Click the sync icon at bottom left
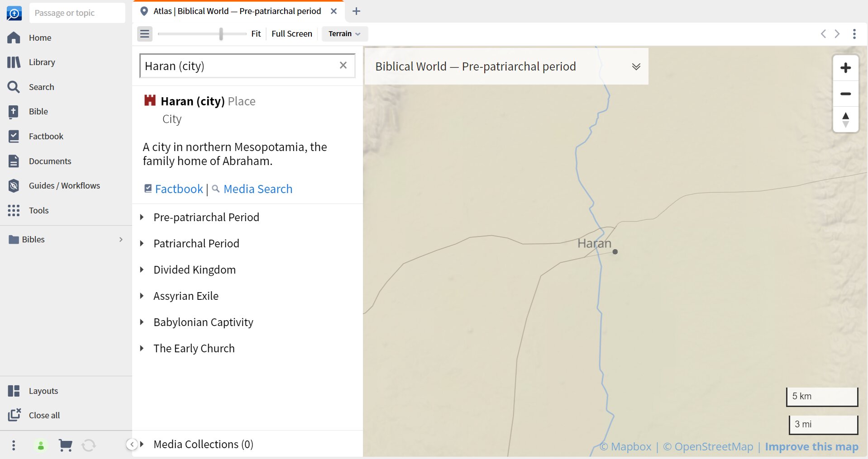This screenshot has height=459, width=868. 89,445
